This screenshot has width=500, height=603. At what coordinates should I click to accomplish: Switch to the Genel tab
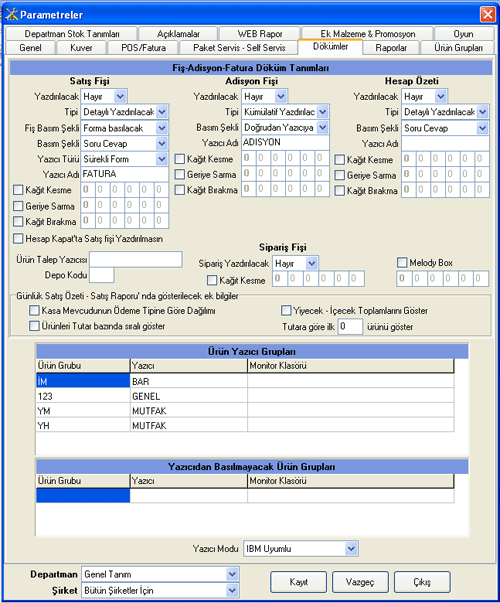(30, 48)
